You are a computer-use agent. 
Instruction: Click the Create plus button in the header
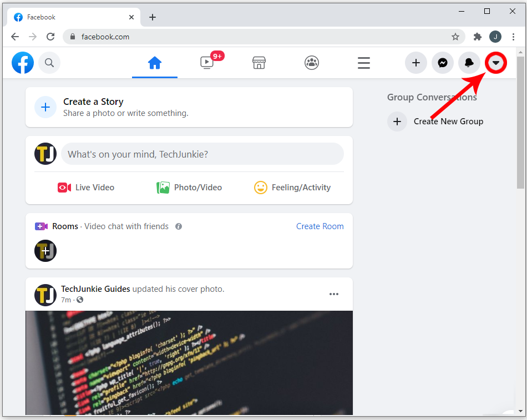point(415,63)
